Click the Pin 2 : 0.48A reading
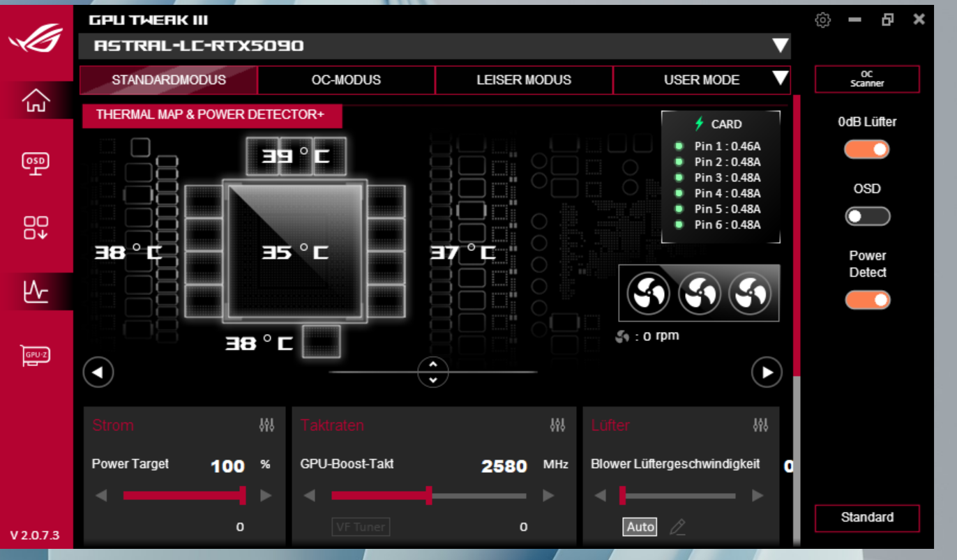The image size is (957, 560). click(728, 162)
